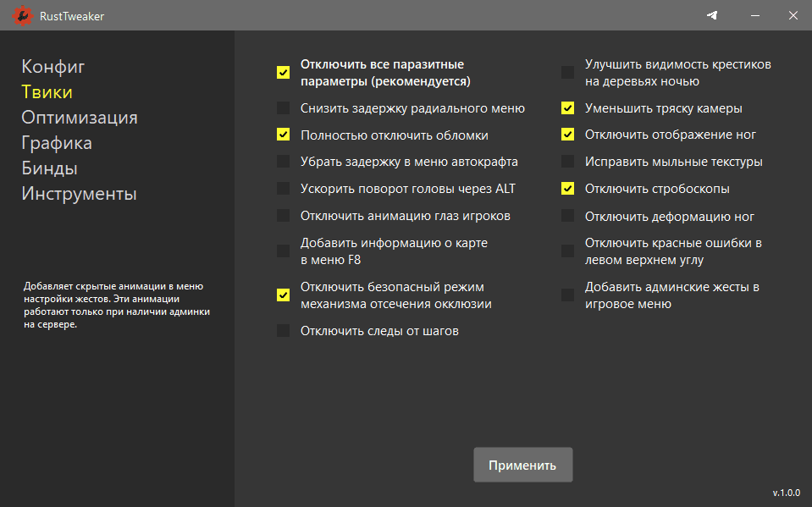Viewport: 812px width, 507px height.
Task: Uncheck Отключить отображение ног
Action: (x=567, y=135)
